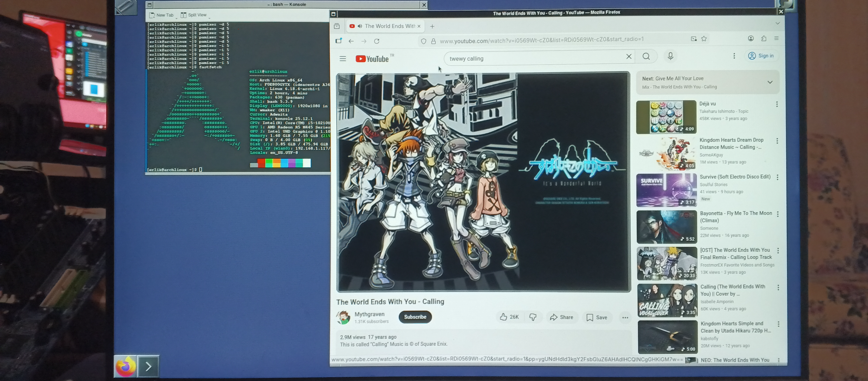Open options menu for Calling Cover video

pos(778,287)
